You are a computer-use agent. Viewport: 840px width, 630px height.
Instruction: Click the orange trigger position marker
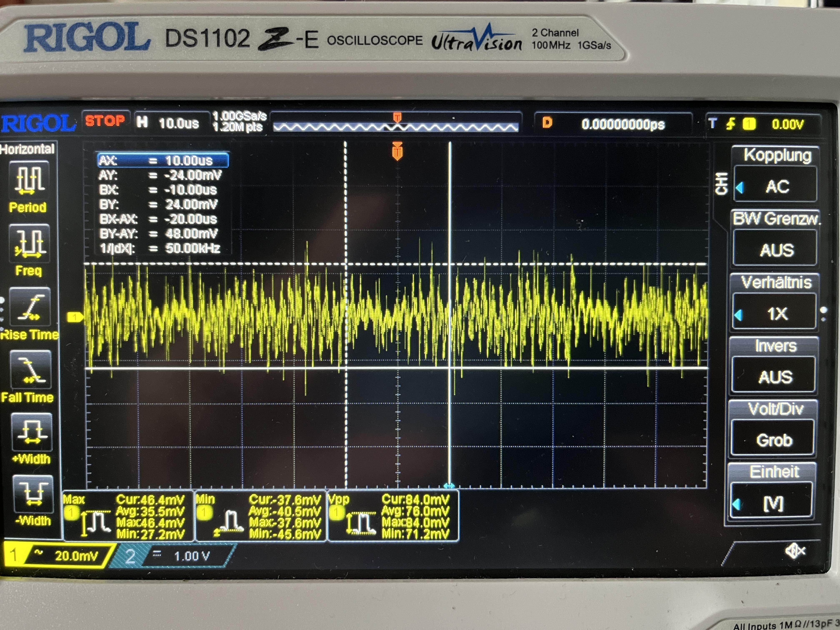397,151
